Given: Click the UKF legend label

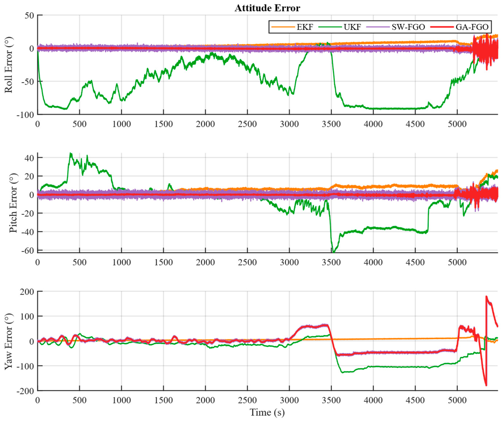Looking at the screenshot, I should pos(352,27).
